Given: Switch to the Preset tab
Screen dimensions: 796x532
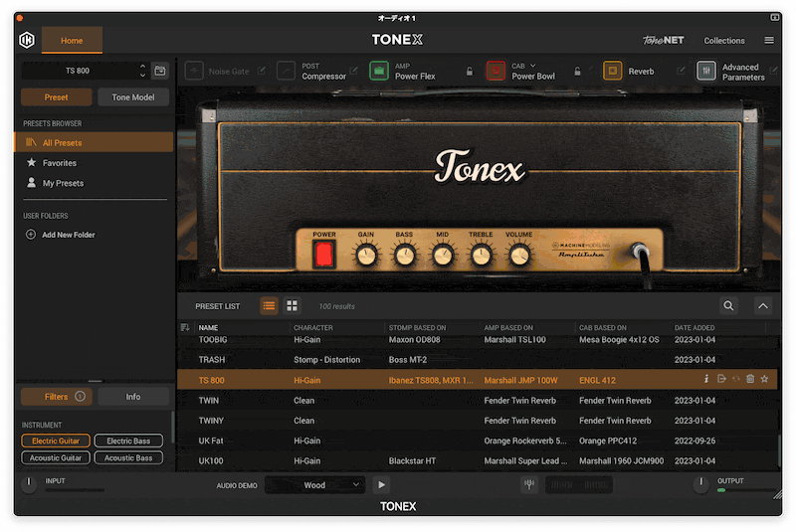Looking at the screenshot, I should point(56,96).
